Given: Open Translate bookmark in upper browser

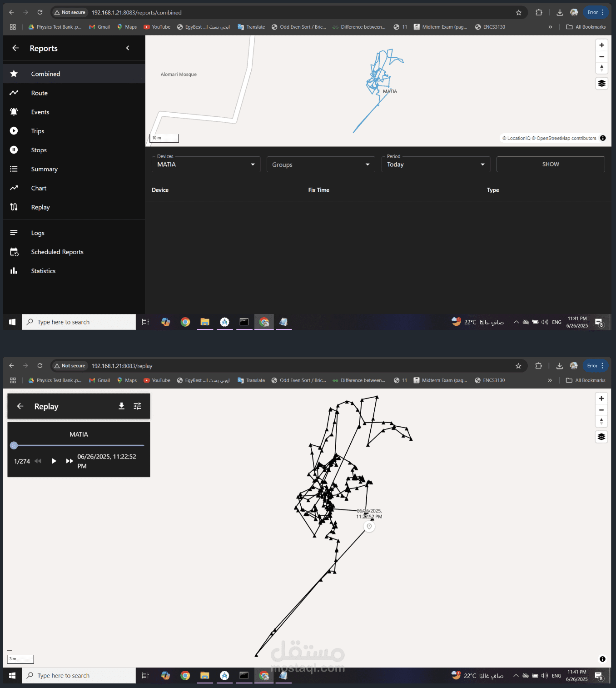Looking at the screenshot, I should (251, 27).
